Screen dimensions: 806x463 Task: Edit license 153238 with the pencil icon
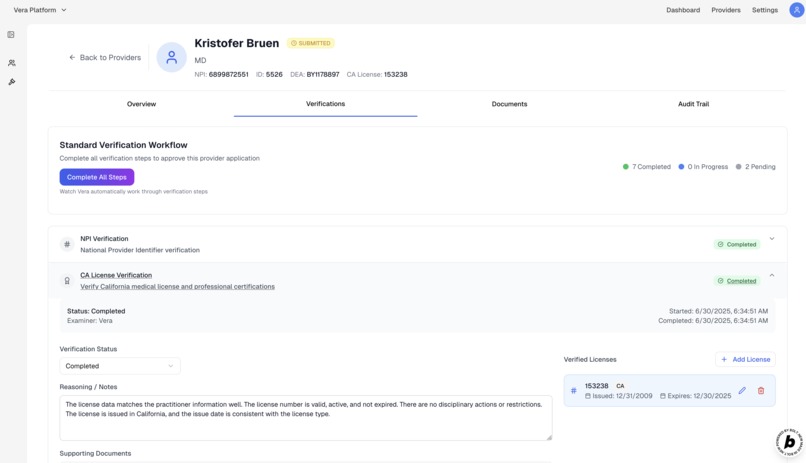click(742, 391)
